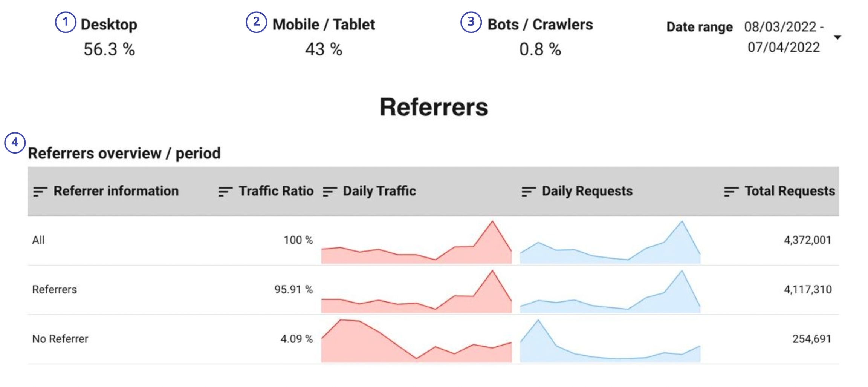This screenshot has width=868, height=387.
Task: Click the sort icon beside Traffic Ratio
Action: (225, 192)
